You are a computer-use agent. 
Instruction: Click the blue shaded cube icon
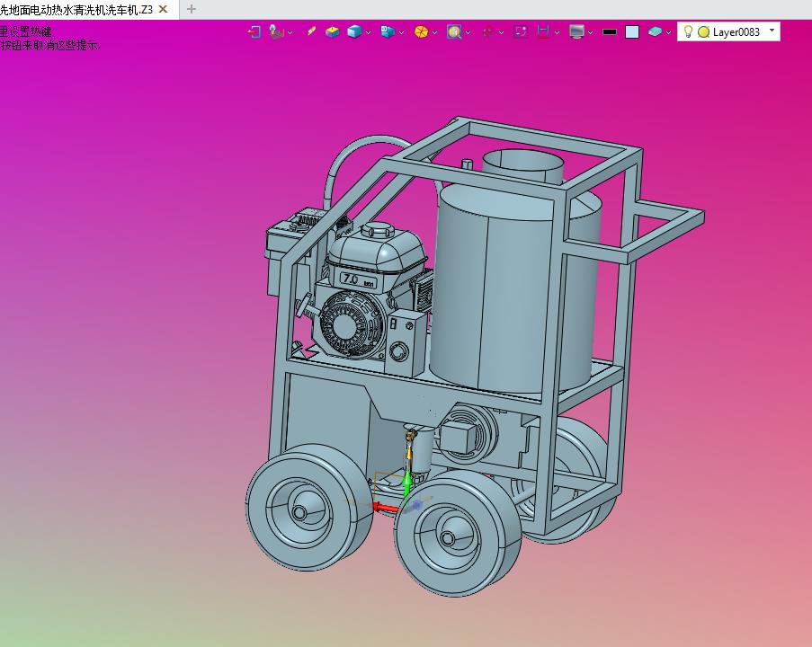[354, 32]
